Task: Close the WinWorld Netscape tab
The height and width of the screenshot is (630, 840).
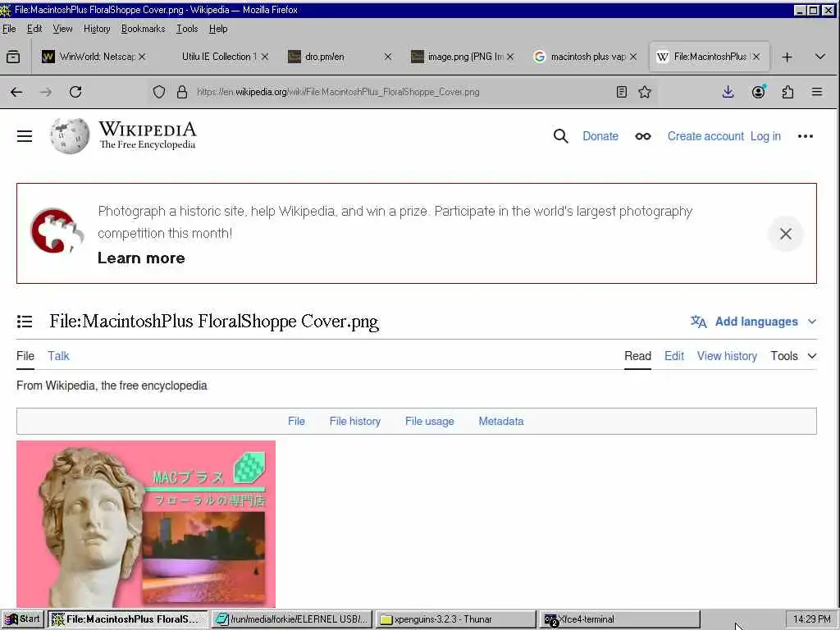Action: tap(142, 57)
